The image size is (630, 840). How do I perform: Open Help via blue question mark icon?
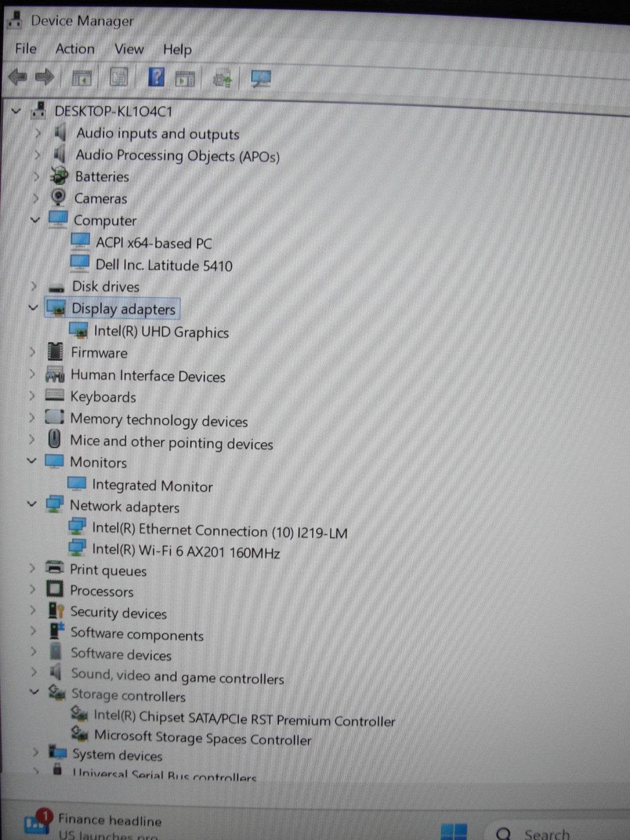click(156, 77)
